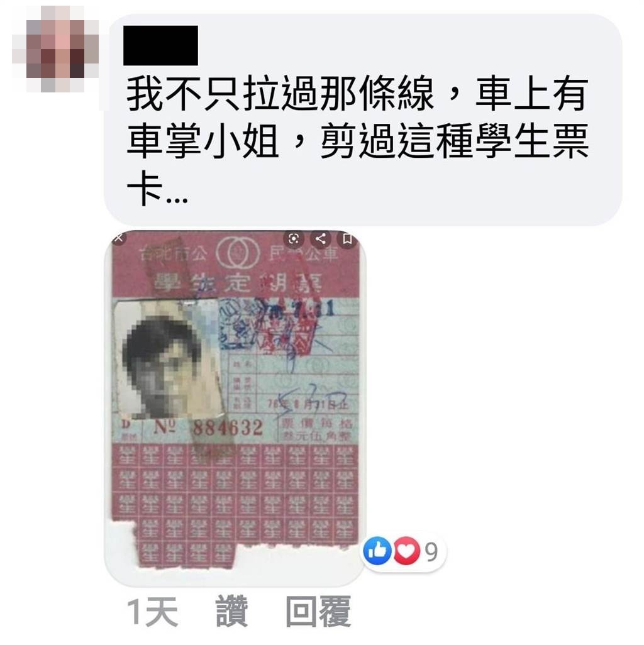This screenshot has width=644, height=645.
Task: Click the blacked-out commenter name
Action: [x=160, y=45]
